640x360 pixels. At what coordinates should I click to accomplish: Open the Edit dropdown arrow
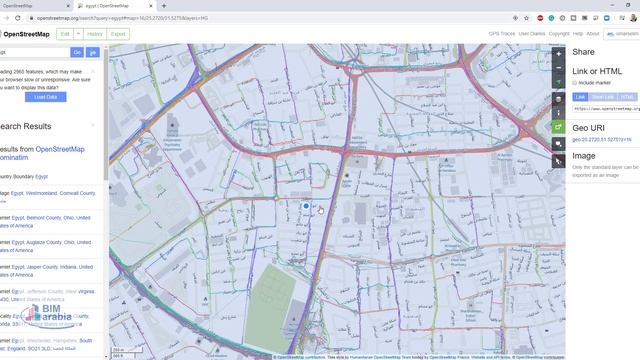[78, 34]
